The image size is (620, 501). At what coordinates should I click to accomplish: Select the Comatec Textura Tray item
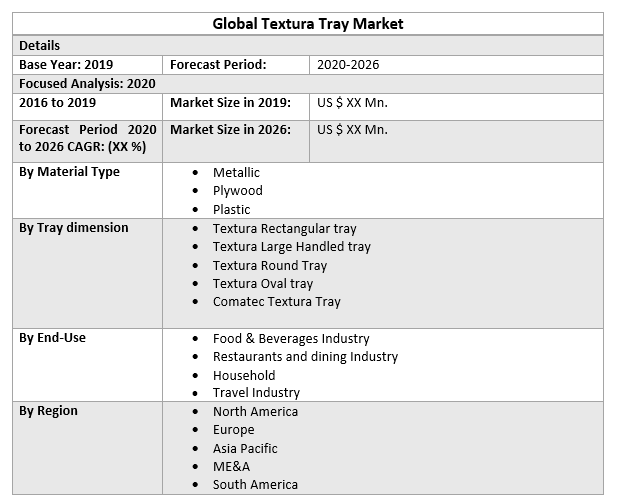tap(276, 302)
